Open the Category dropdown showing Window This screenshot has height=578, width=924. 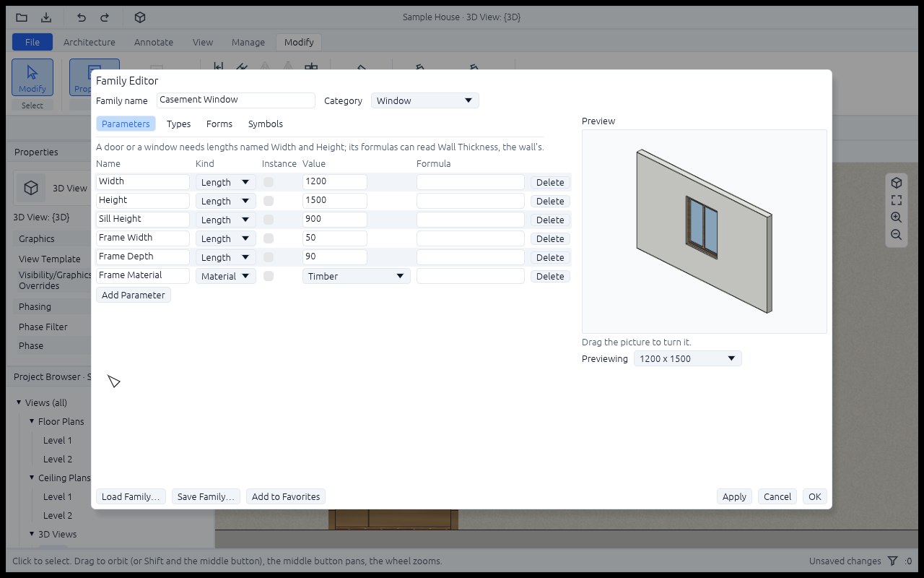(x=425, y=100)
